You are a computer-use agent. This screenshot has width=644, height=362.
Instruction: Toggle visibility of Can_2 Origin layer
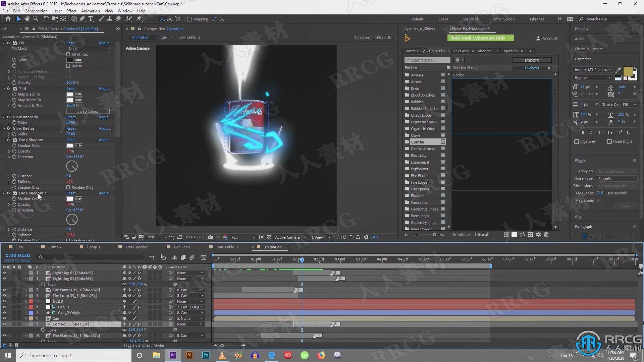pyautogui.click(x=4, y=313)
